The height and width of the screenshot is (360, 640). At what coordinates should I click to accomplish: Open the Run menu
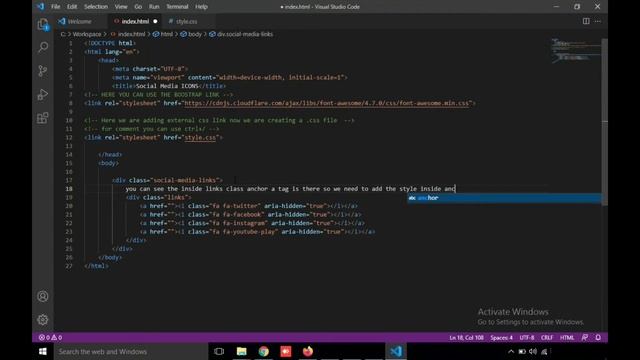[x=154, y=7]
